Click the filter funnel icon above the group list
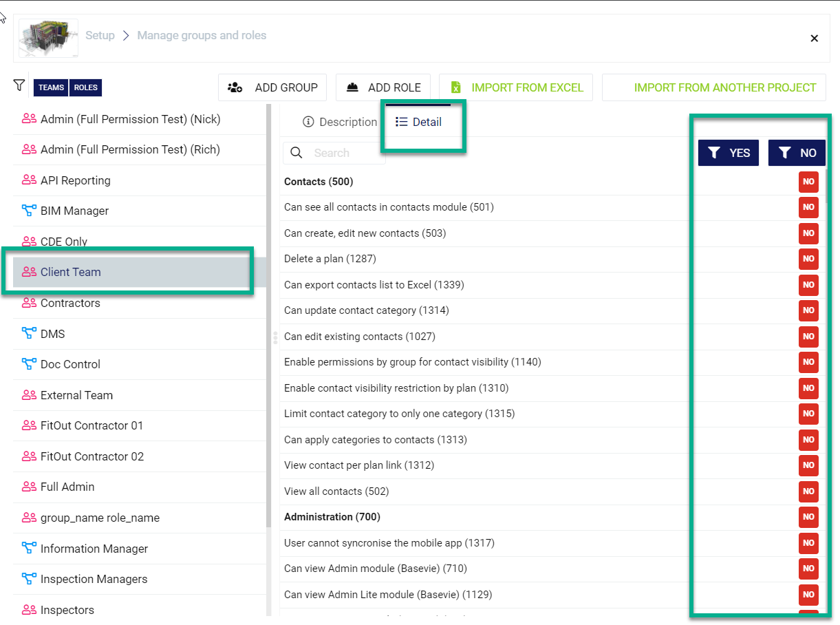The height and width of the screenshot is (625, 840). click(19, 85)
